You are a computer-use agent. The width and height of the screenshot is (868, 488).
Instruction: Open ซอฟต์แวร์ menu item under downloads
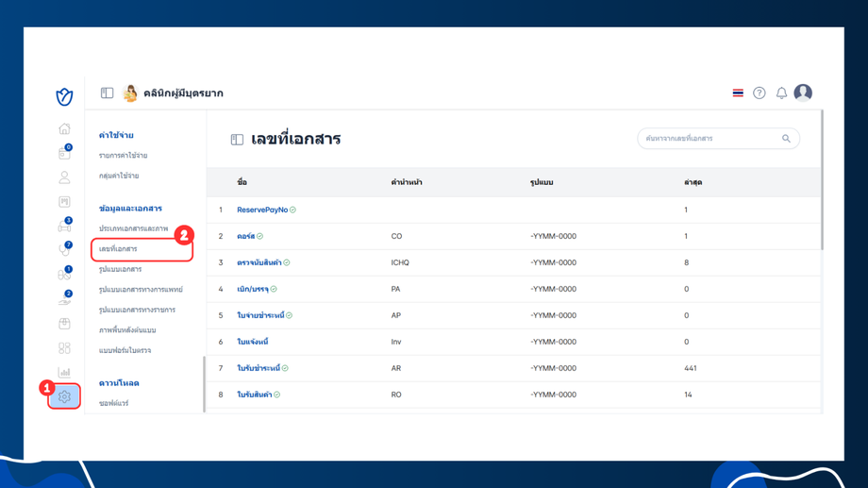click(113, 403)
